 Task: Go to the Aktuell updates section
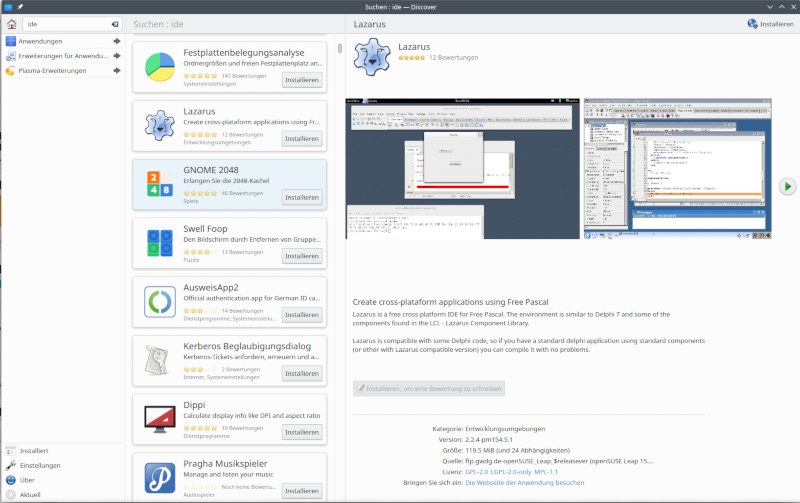tap(30, 494)
